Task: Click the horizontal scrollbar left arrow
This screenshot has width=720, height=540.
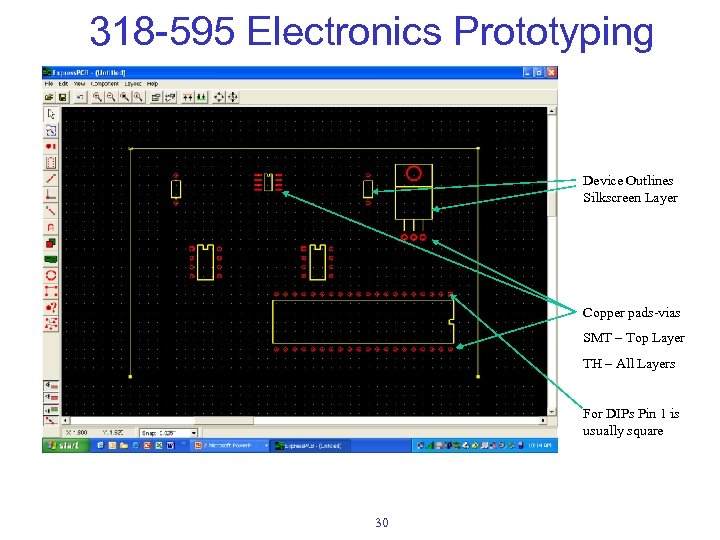Action: tap(66, 421)
